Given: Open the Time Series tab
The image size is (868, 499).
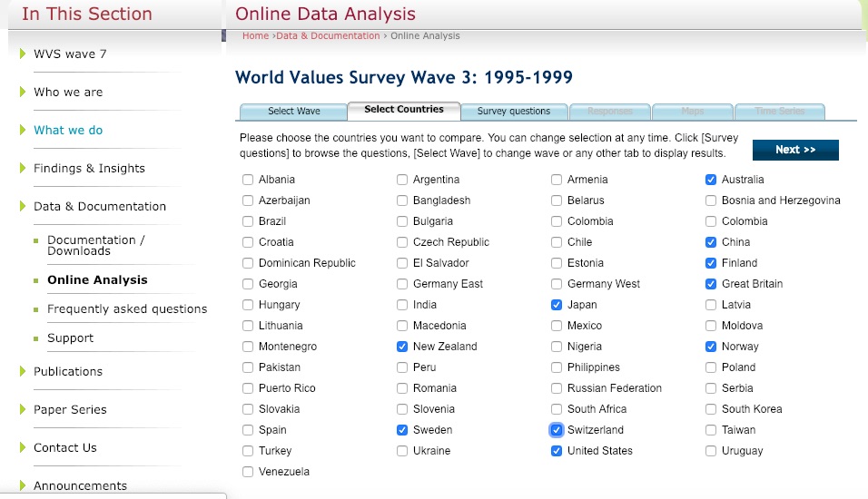Looking at the screenshot, I should point(779,112).
